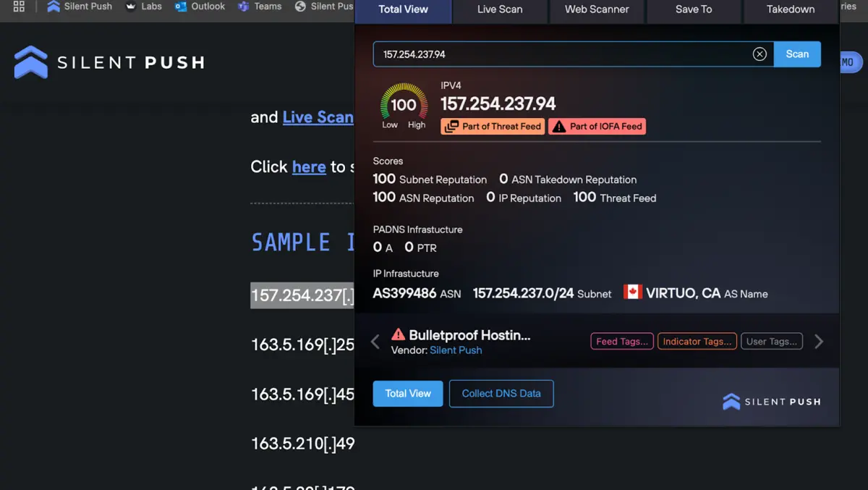868x490 pixels.
Task: Switch to the Web Scanner tab
Action: (x=597, y=10)
